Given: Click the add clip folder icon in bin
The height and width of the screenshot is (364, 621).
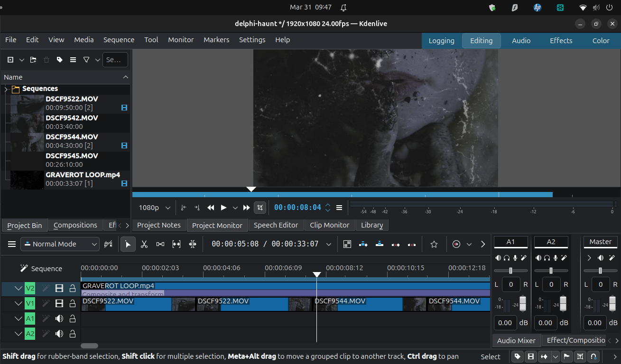Looking at the screenshot, I should pyautogui.click(x=33, y=60).
